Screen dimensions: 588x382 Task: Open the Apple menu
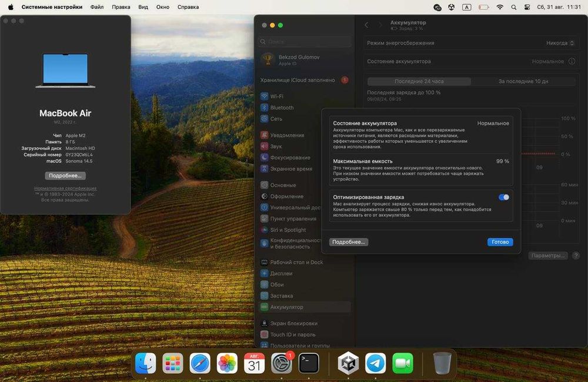[x=10, y=7]
